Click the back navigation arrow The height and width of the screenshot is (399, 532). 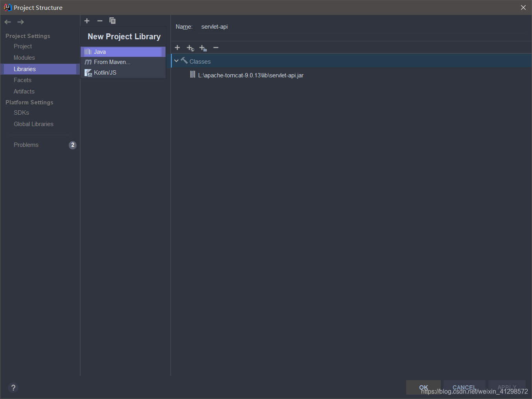(x=7, y=22)
